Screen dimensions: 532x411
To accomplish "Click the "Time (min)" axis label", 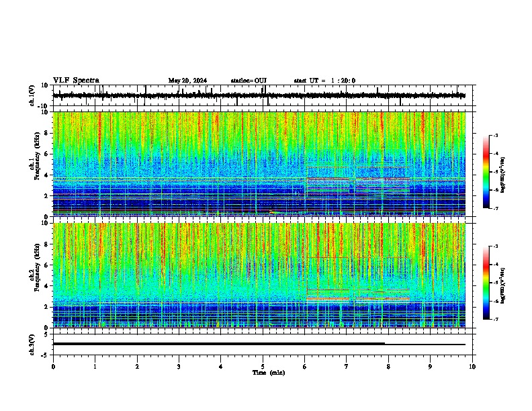I will pyautogui.click(x=269, y=372).
